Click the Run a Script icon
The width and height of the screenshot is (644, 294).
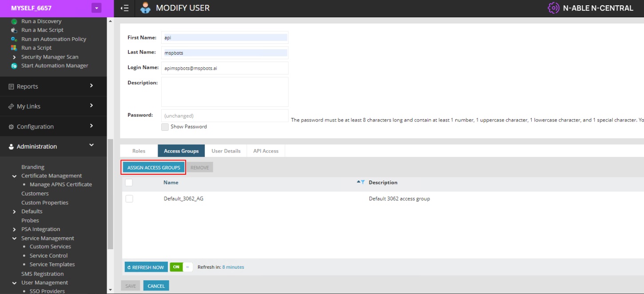[14, 48]
